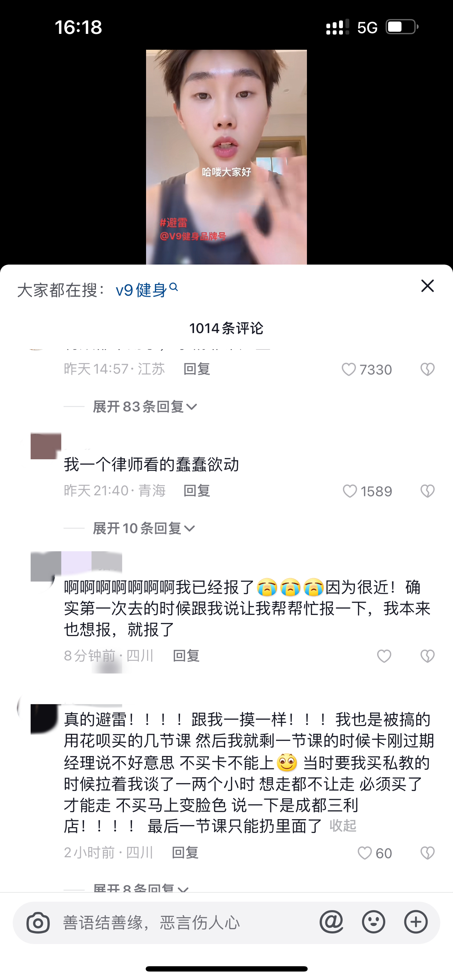Dislike the 2小时前 Sichuan comment
Screen dimensions: 453x980
pos(428,853)
